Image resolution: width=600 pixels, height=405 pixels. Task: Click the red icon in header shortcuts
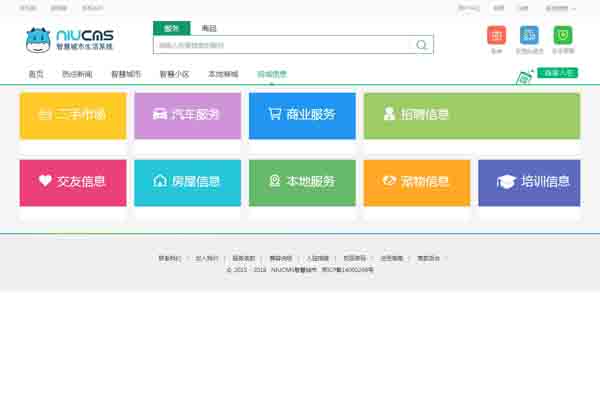(496, 35)
